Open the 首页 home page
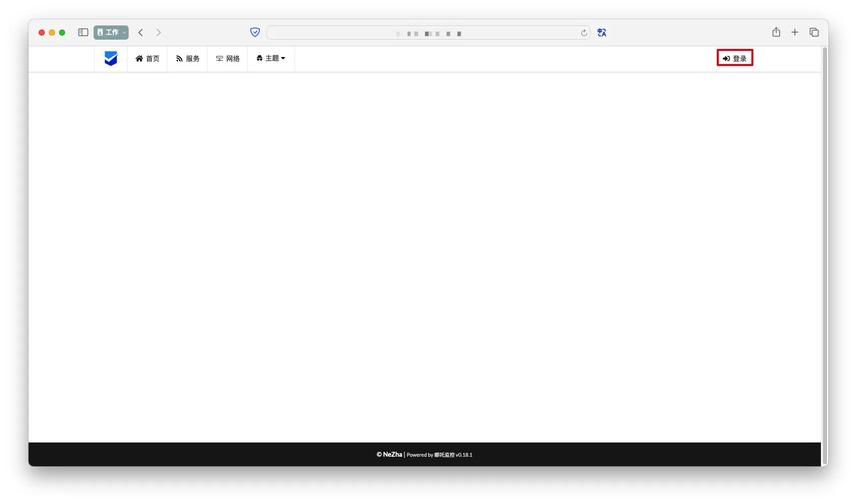This screenshot has height=504, width=857. pos(147,58)
